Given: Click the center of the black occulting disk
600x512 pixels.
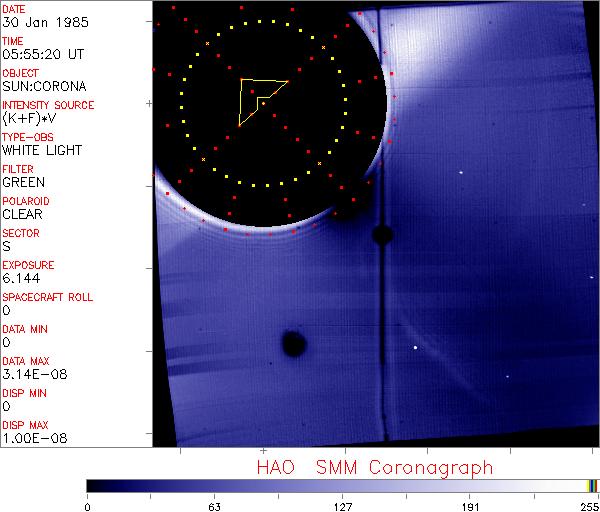Looking at the screenshot, I should click(x=263, y=103).
